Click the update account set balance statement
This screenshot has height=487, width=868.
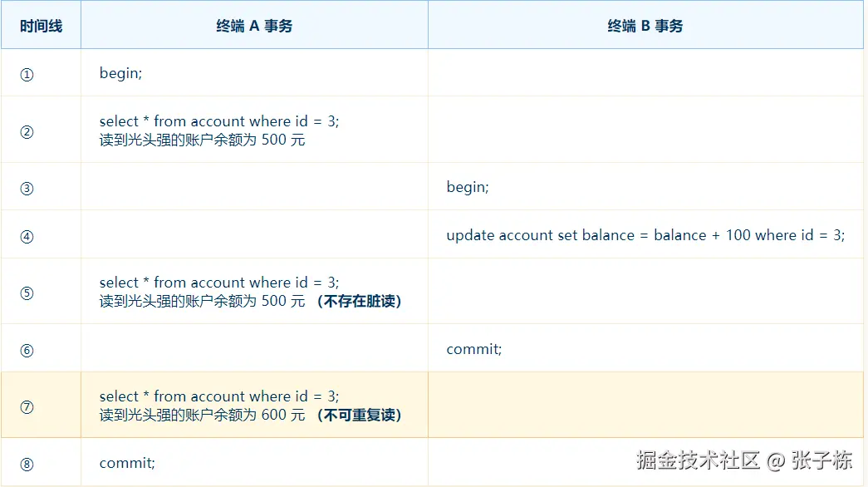[x=645, y=235]
